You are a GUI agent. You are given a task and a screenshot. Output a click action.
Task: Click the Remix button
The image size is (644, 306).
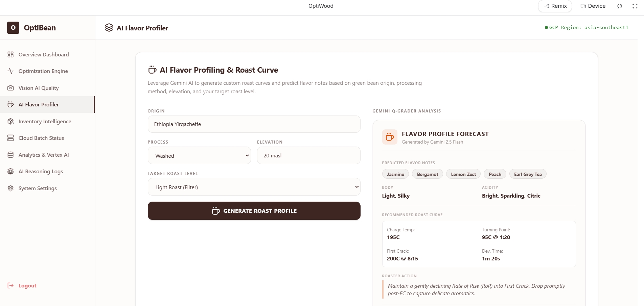point(555,6)
